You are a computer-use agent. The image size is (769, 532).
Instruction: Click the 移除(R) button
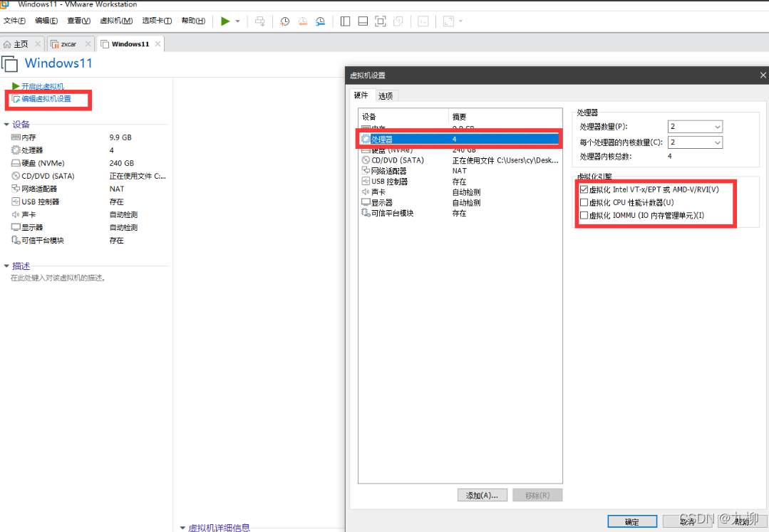pyautogui.click(x=537, y=495)
